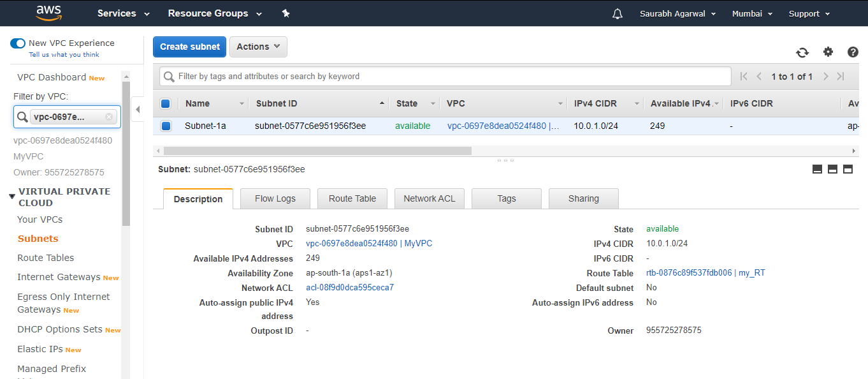Open the Saurabh Agarwal account menu
This screenshot has height=379, width=868.
coord(677,13)
